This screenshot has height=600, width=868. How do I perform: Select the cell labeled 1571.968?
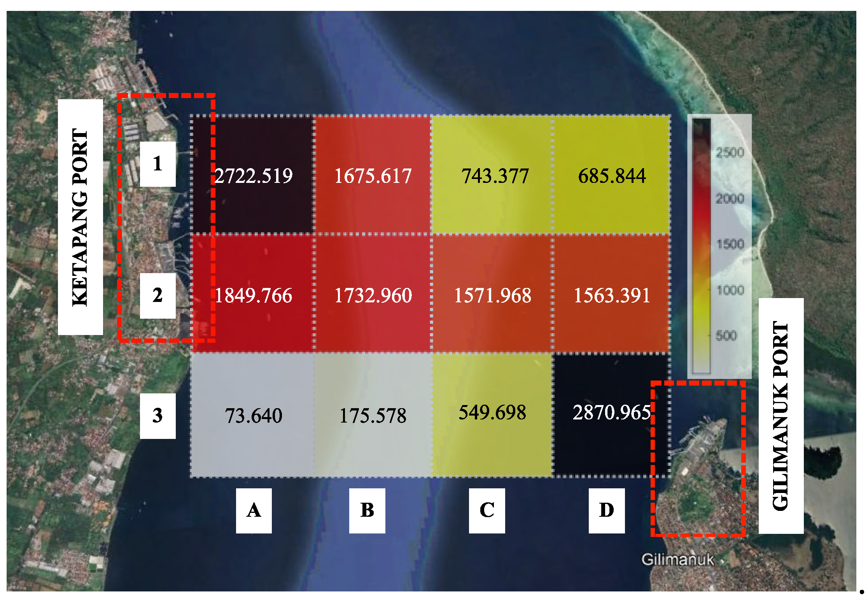(x=492, y=295)
